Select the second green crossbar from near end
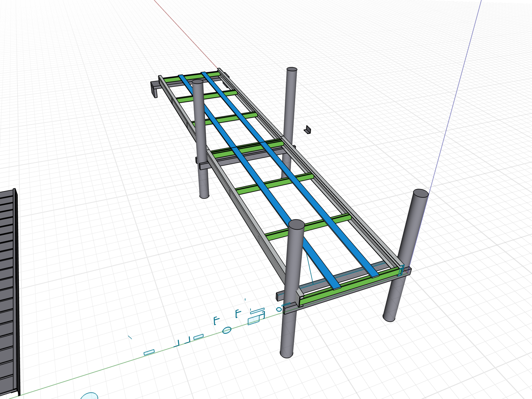The image size is (532, 399). (309, 227)
